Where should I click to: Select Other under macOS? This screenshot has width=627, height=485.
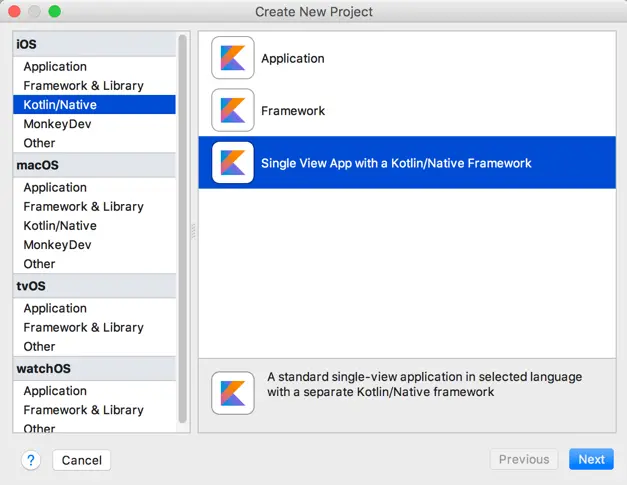[x=94, y=264]
